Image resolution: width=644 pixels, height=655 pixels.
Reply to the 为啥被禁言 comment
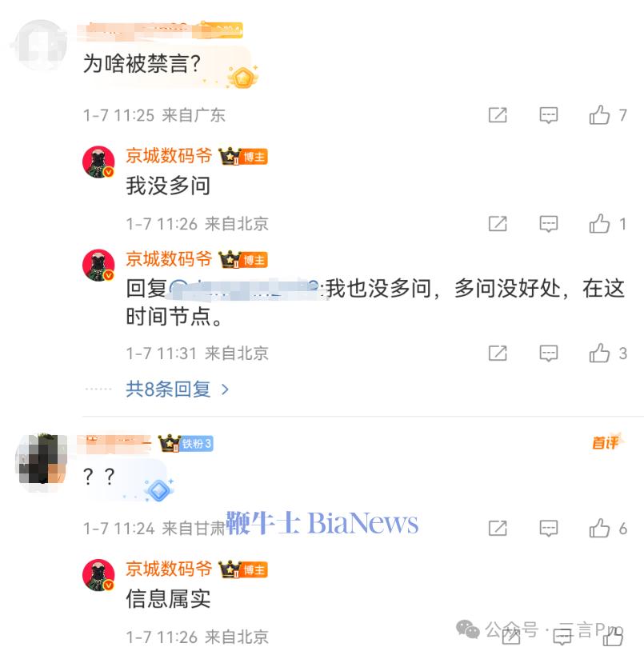click(548, 115)
